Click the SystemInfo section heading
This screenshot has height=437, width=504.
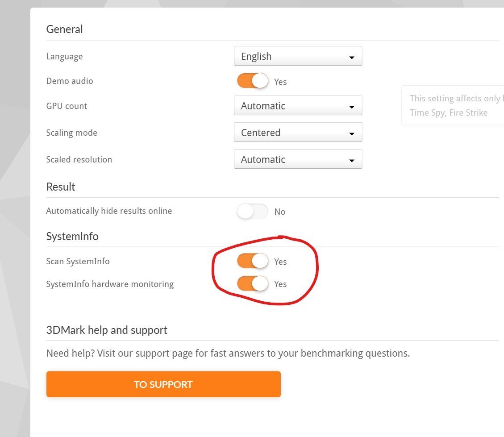tap(72, 237)
